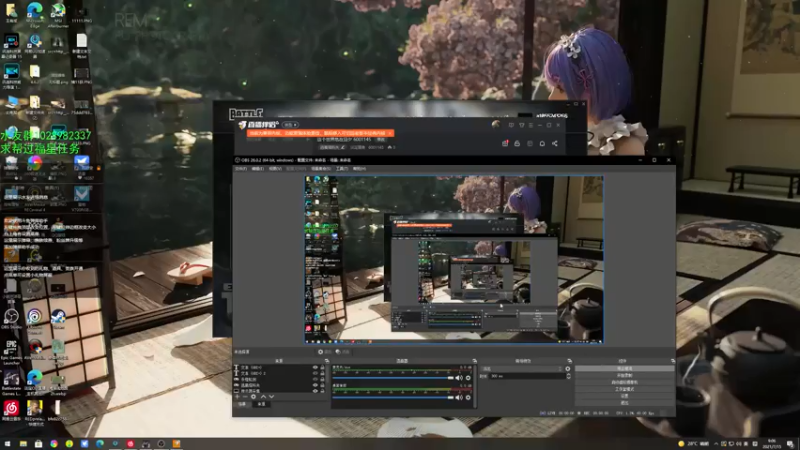Open the action center notification icon in tray
The width and height of the screenshot is (800, 450).
[790, 444]
